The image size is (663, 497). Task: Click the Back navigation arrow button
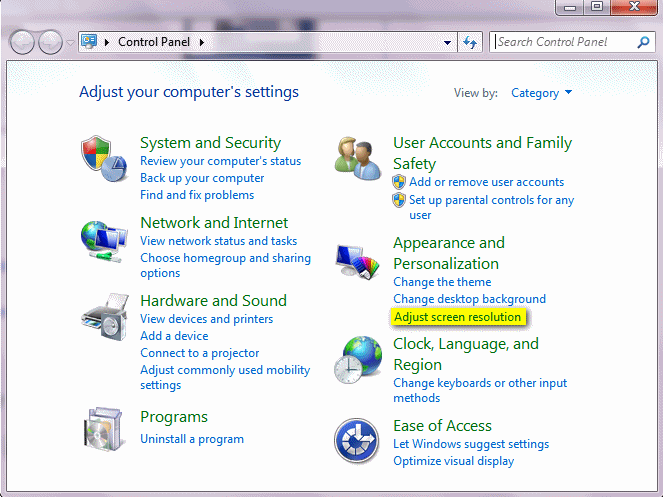pos(22,42)
